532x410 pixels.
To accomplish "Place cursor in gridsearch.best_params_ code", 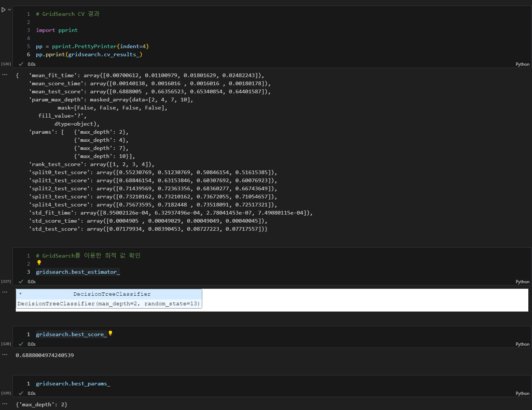I will click(x=73, y=384).
